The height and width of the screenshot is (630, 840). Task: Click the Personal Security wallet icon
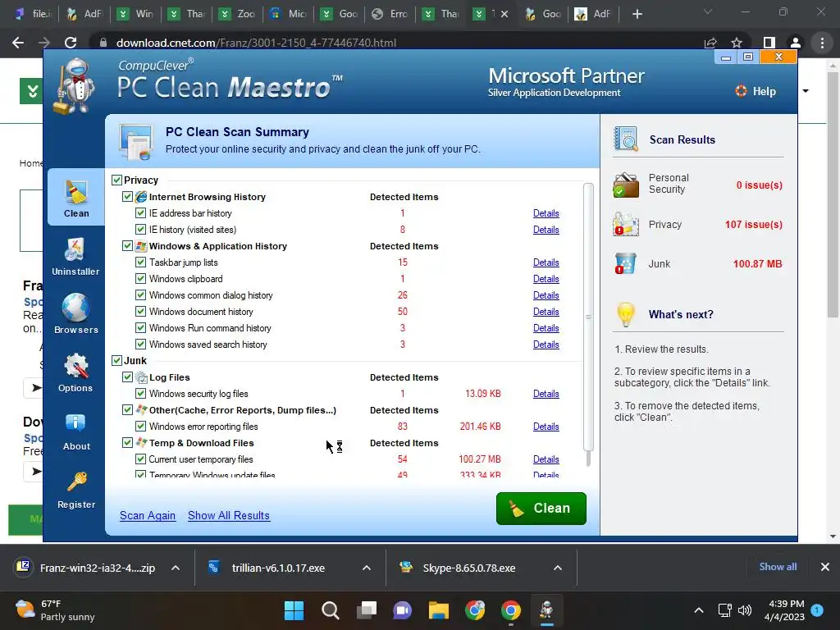pyautogui.click(x=626, y=185)
